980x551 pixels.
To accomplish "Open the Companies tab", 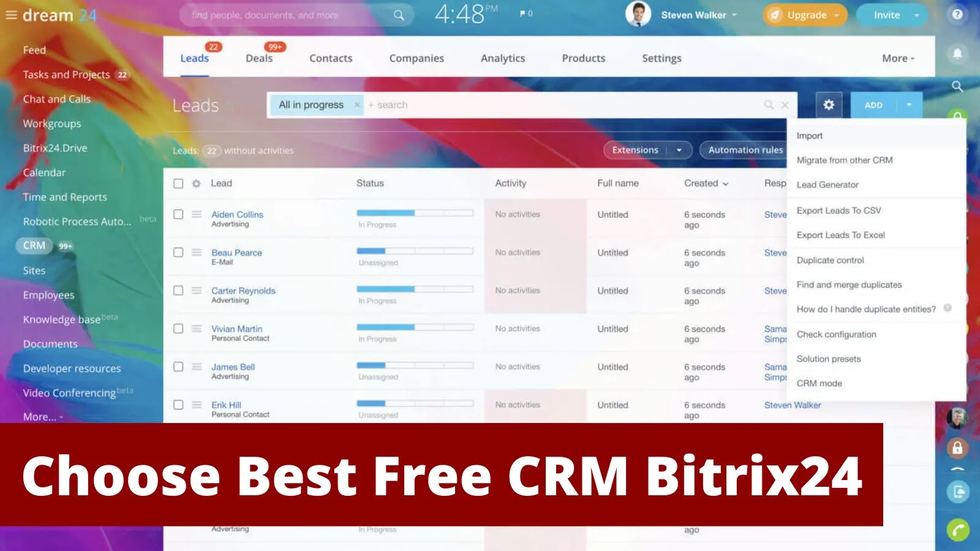I will tap(417, 58).
